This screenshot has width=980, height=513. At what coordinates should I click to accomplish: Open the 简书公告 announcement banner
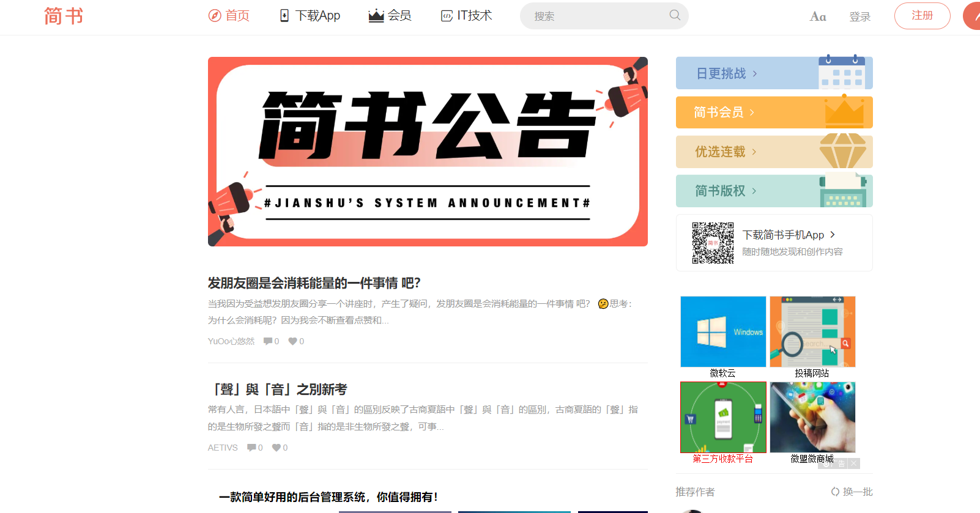(x=428, y=152)
